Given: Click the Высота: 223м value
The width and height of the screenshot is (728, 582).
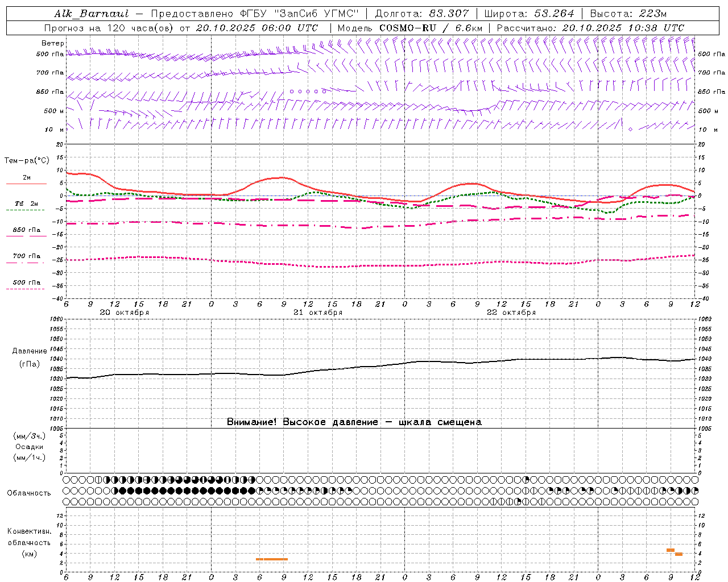Looking at the screenshot, I should (628, 14).
